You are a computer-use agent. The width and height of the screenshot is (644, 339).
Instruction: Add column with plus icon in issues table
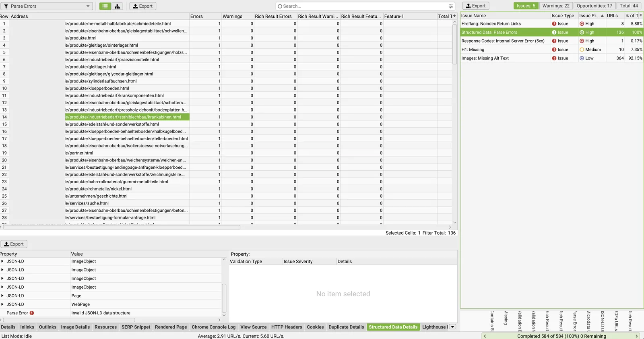(x=641, y=15)
